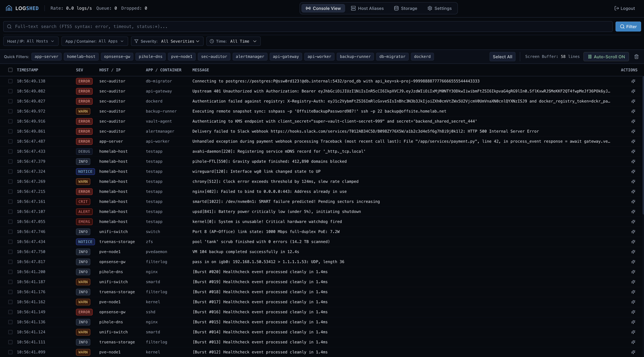644x357 pixels.
Task: Click the LogShed house logo icon
Action: click(9, 8)
